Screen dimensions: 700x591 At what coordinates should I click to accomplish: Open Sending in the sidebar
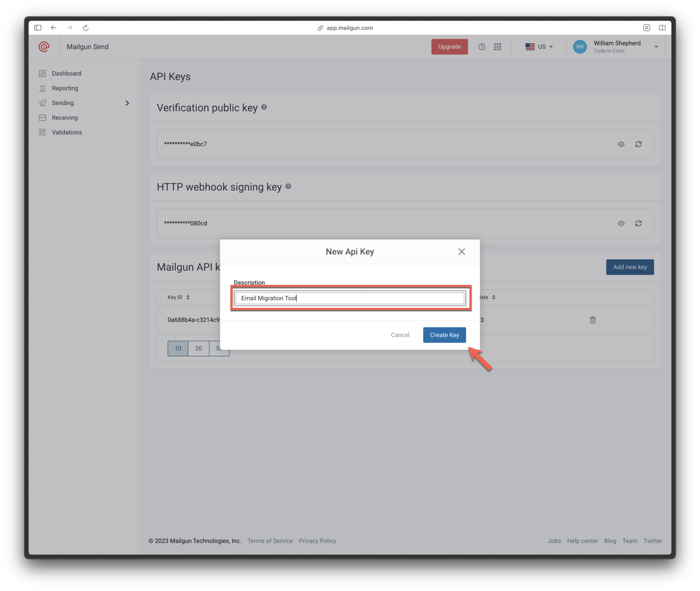63,103
